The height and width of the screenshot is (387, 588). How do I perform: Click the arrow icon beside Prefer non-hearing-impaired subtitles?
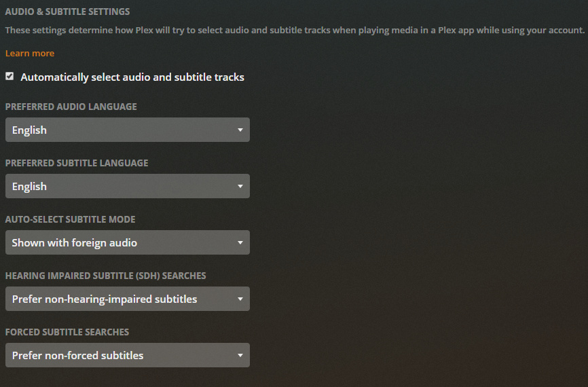(x=240, y=299)
